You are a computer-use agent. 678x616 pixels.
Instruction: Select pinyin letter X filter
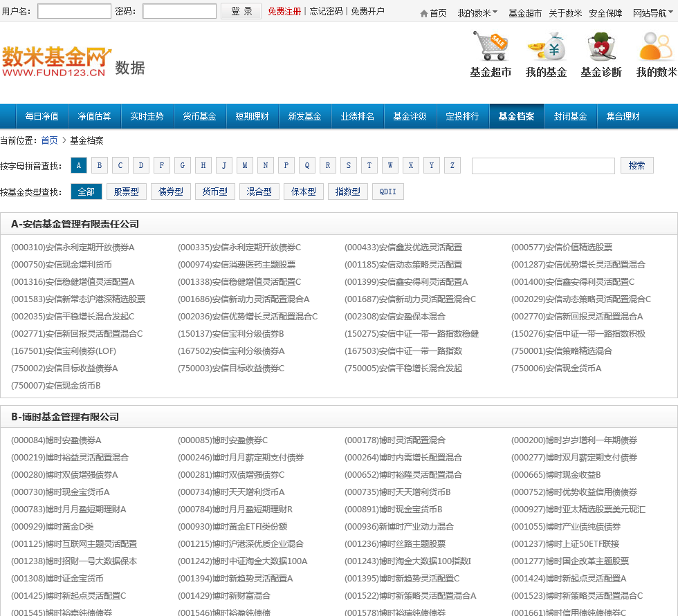[411, 165]
